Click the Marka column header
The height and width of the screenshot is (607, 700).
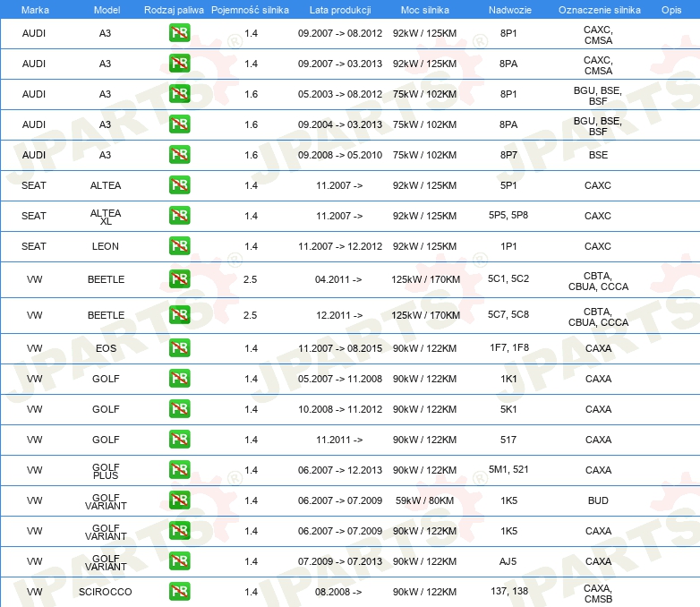tap(35, 10)
